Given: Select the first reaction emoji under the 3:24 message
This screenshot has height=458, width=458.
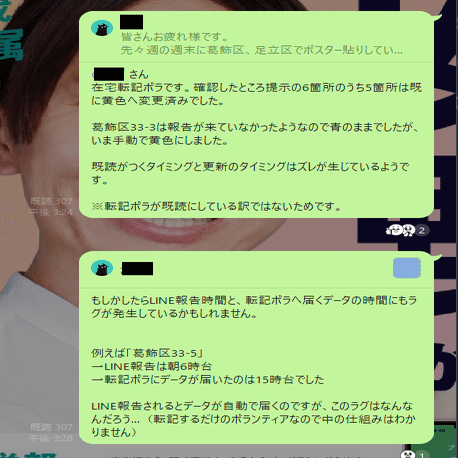Looking at the screenshot, I should (395, 230).
